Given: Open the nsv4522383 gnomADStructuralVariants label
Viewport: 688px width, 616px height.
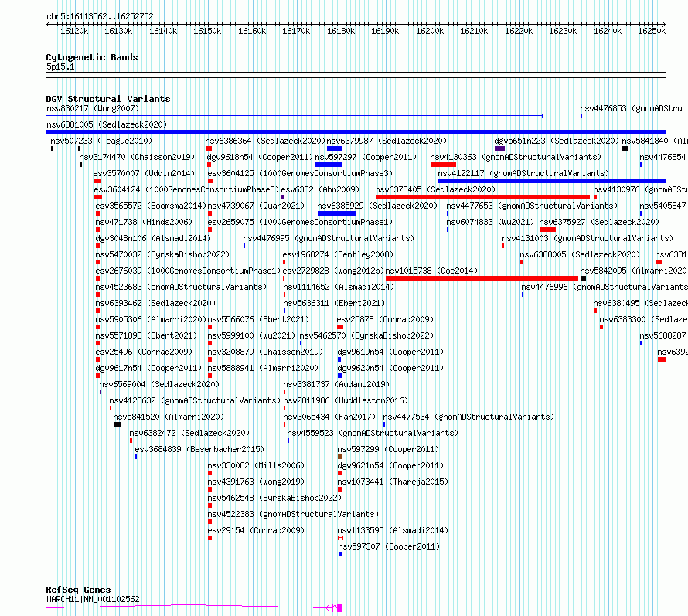Looking at the screenshot, I should tap(293, 514).
